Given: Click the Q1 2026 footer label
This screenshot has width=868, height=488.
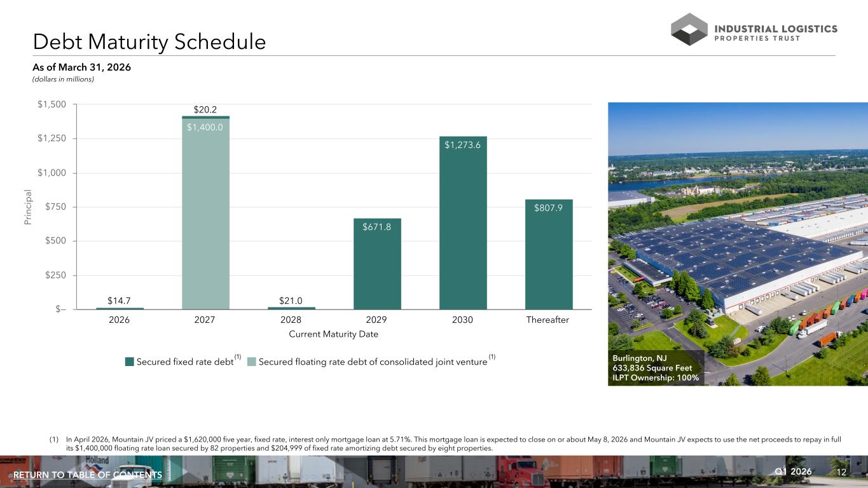Looking at the screenshot, I should [x=794, y=471].
